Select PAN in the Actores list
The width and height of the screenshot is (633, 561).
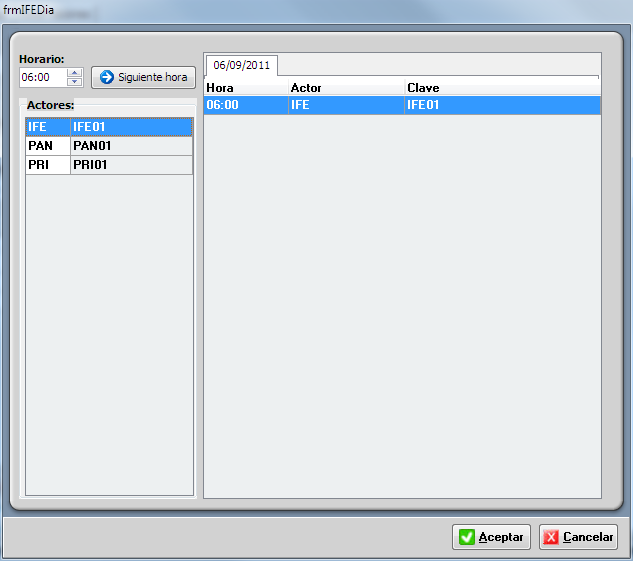[48, 146]
